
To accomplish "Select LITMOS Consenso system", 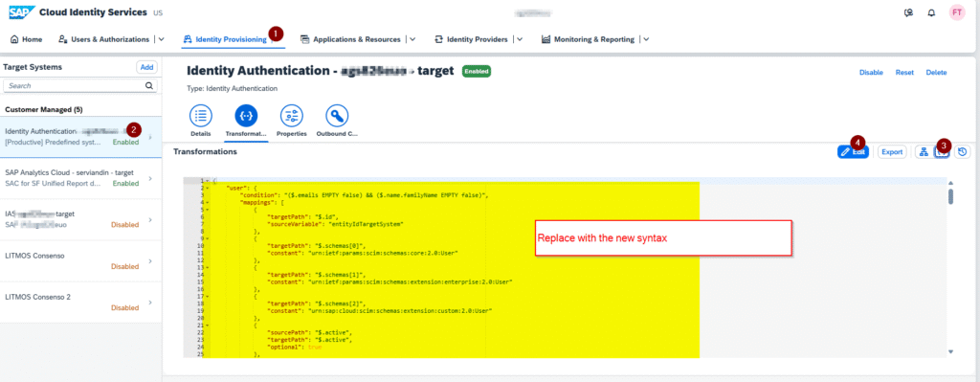I will pos(80,260).
